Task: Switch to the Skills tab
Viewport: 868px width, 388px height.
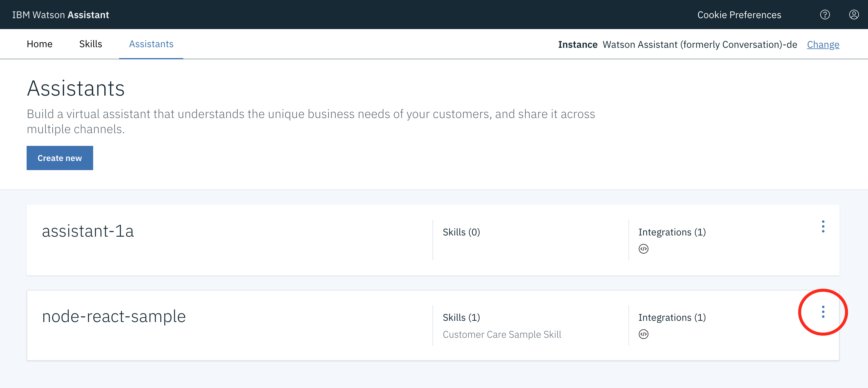Action: [90, 44]
